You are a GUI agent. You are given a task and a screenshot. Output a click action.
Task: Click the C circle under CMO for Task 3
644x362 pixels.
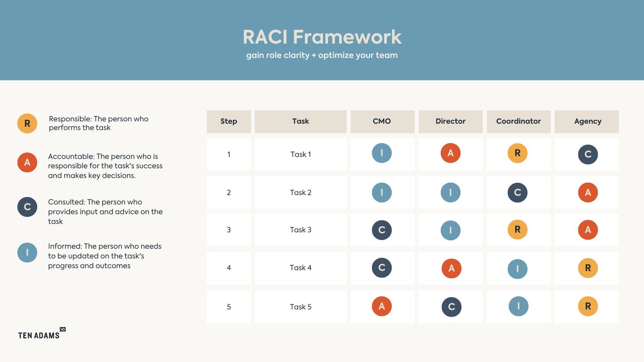pos(382,230)
